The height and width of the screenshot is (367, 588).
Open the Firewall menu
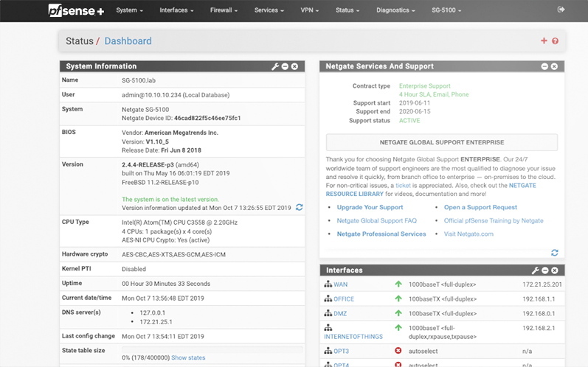(224, 10)
